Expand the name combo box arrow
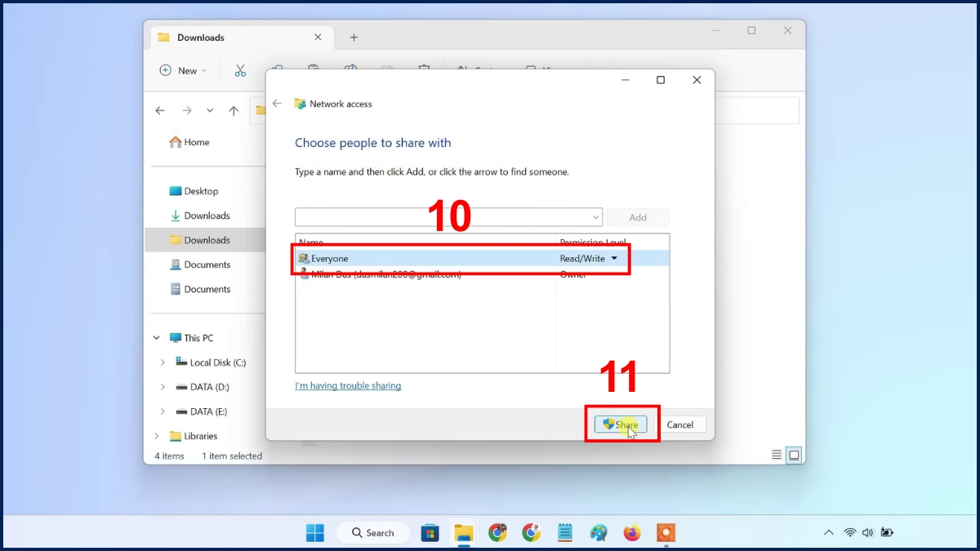The height and width of the screenshot is (551, 980). tap(595, 217)
